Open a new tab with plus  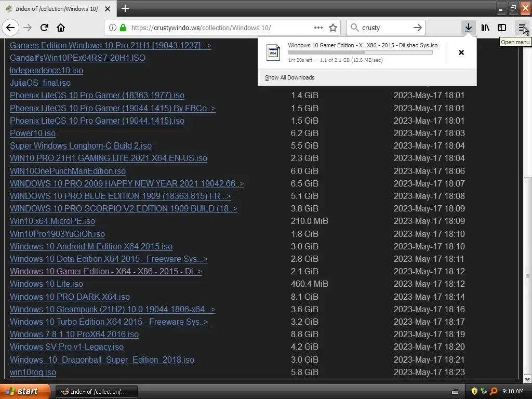[x=125, y=8]
